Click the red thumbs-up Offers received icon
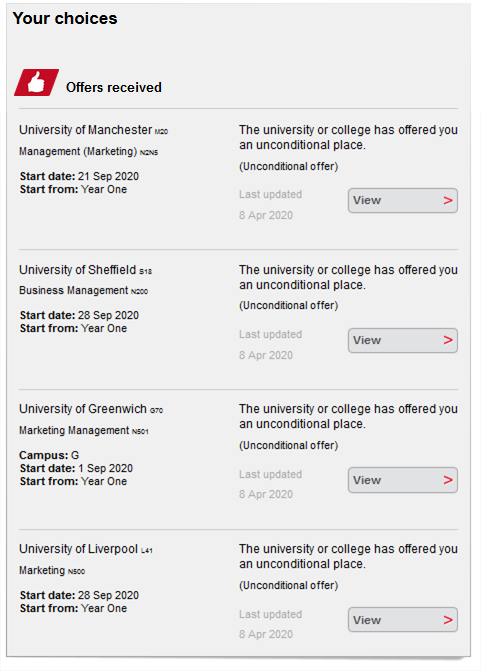 [x=36, y=82]
